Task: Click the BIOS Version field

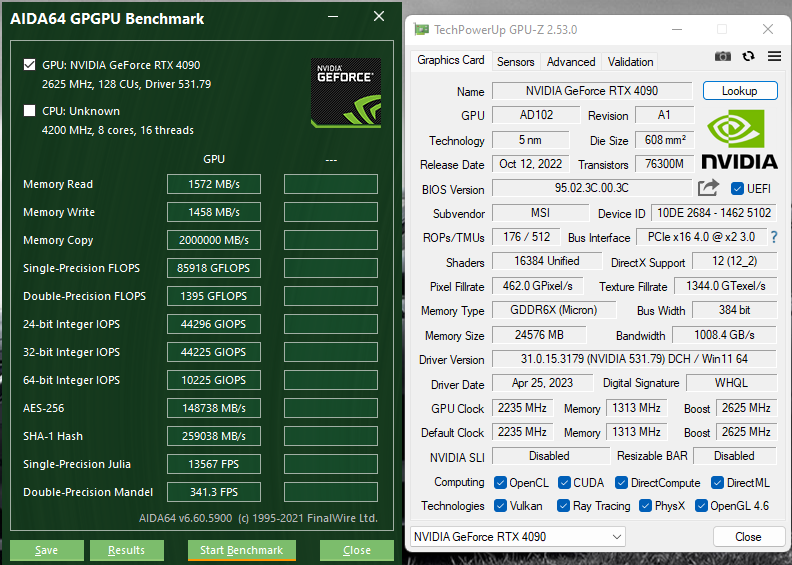Action: 591,188
